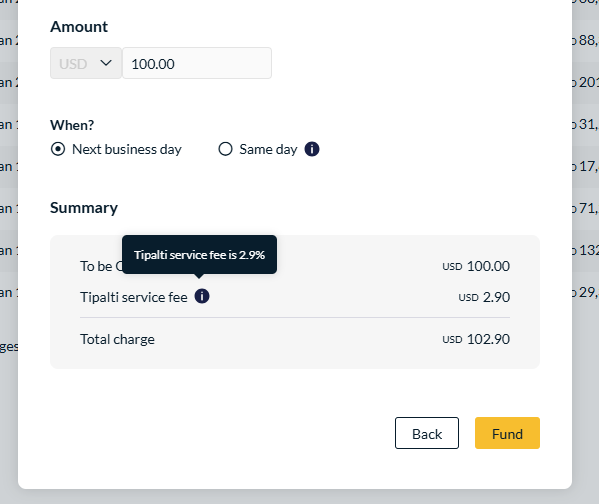599x504 pixels.
Task: Click the Tipalti service fee info icon
Action: tap(202, 296)
